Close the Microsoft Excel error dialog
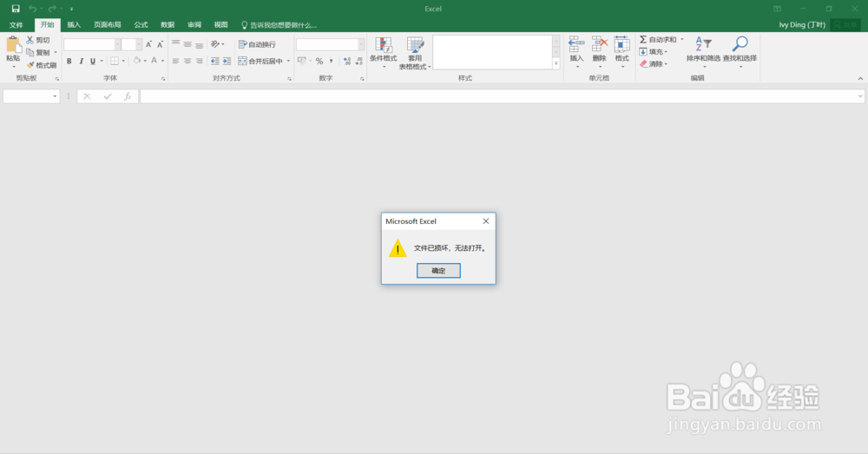 (485, 220)
